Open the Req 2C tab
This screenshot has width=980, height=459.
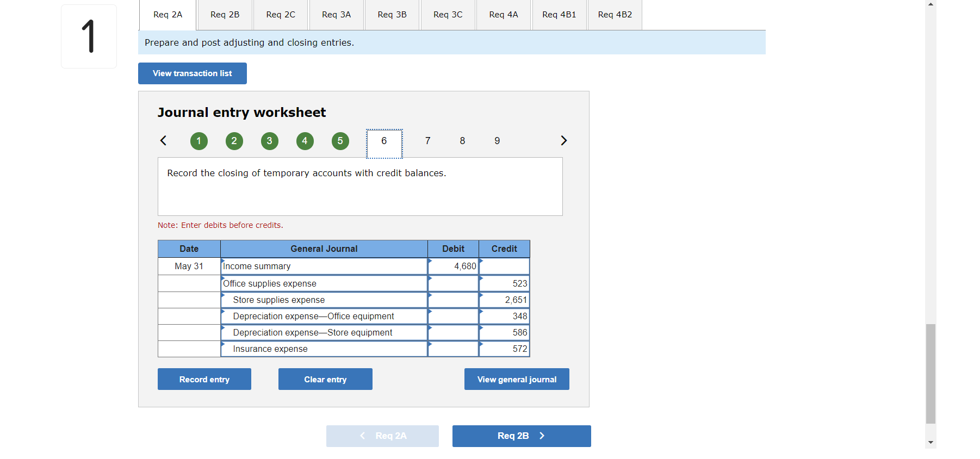click(281, 15)
